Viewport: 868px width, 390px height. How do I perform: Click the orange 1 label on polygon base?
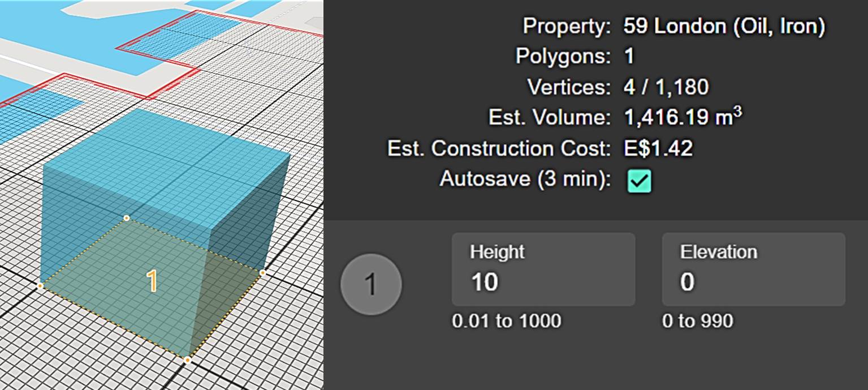(x=152, y=282)
